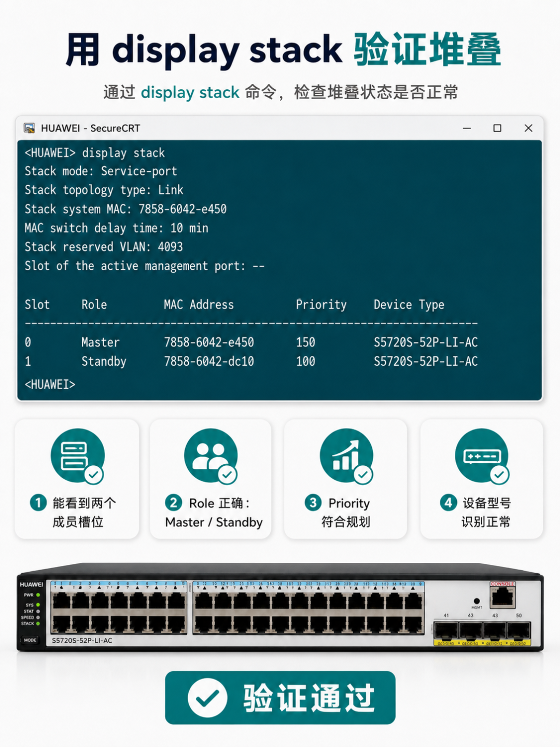The image size is (560, 747).
Task: Click the 'Priority' column header
Action: (x=321, y=305)
